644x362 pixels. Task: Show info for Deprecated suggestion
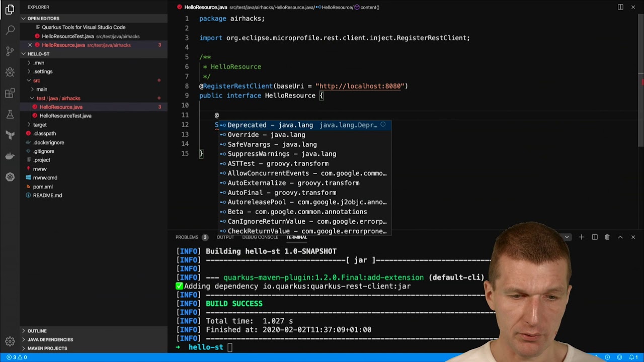coord(383,125)
